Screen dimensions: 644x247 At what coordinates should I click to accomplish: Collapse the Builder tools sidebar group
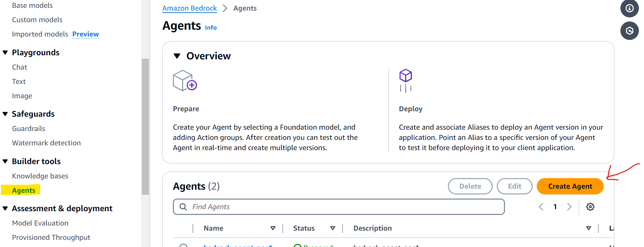point(5,161)
